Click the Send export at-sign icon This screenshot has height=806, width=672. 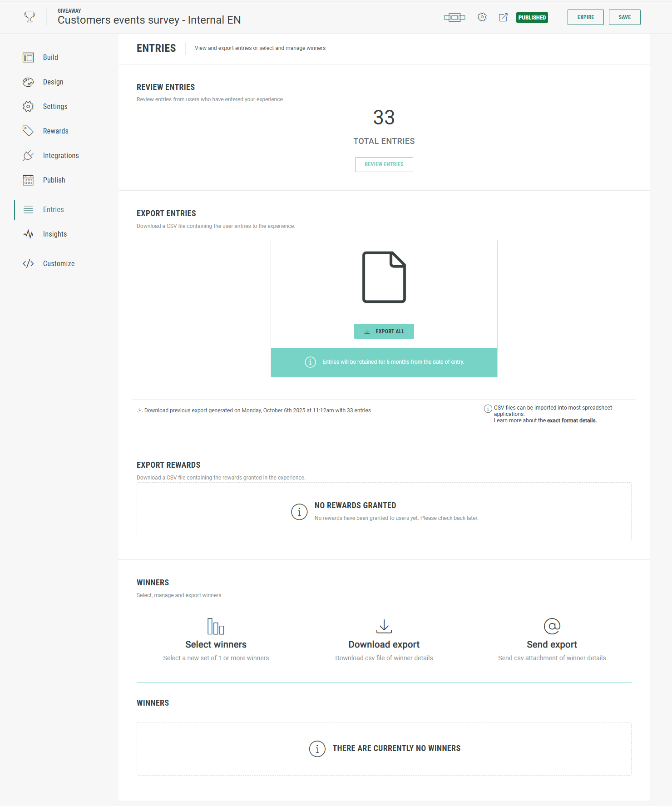552,626
